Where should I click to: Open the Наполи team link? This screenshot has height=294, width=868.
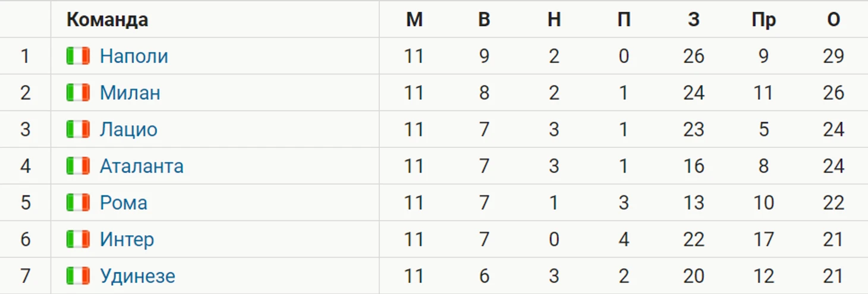tap(134, 56)
